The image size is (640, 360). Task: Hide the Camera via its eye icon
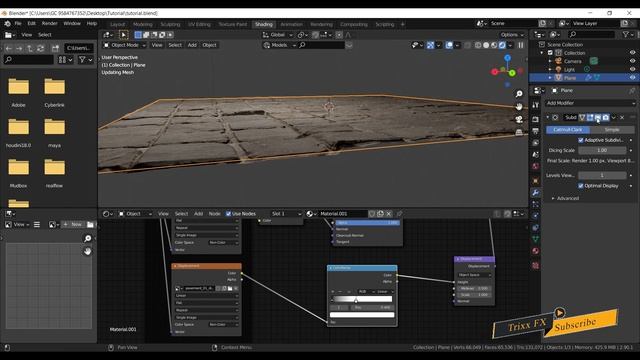632,61
